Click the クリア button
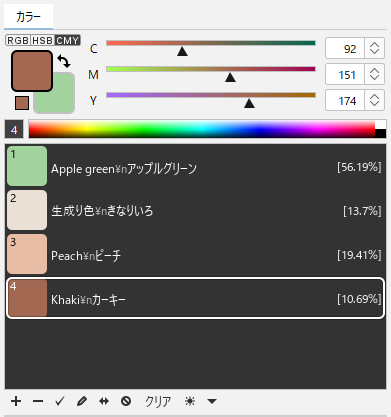 tap(158, 401)
